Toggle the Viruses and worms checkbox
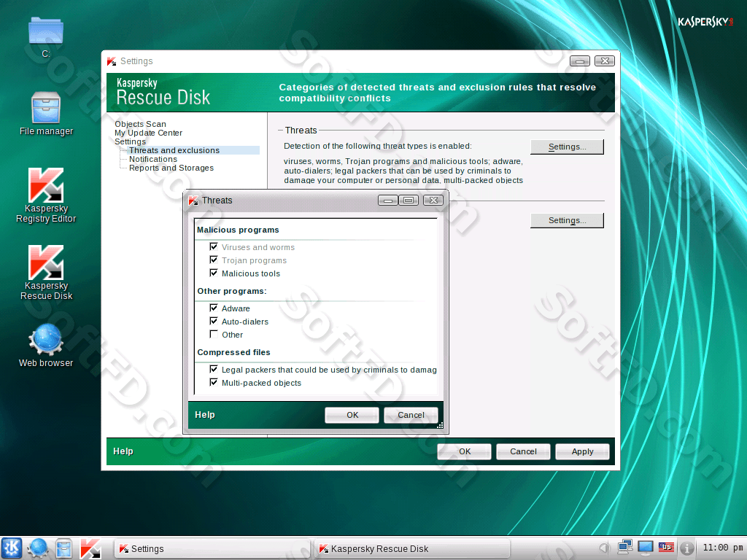This screenshot has height=560, width=747. click(x=214, y=246)
